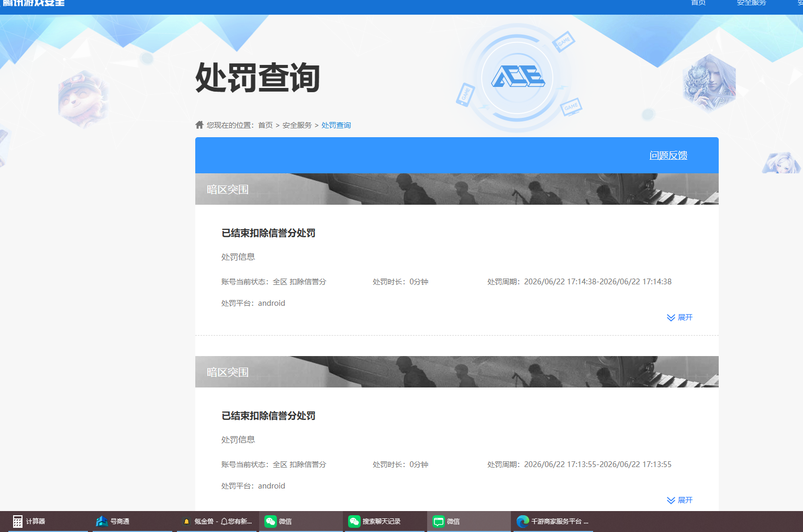Click the 暗区突围 banner above the 17:14:38 record
The image size is (803, 532).
click(457, 189)
